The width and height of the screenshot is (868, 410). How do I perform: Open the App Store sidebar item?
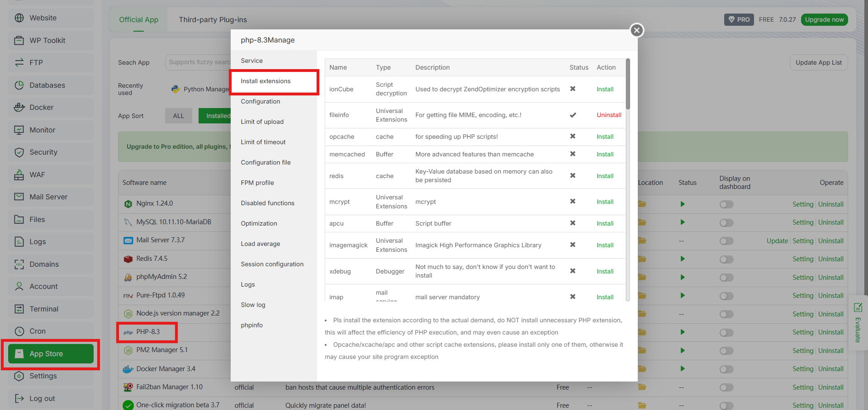pyautogui.click(x=51, y=353)
